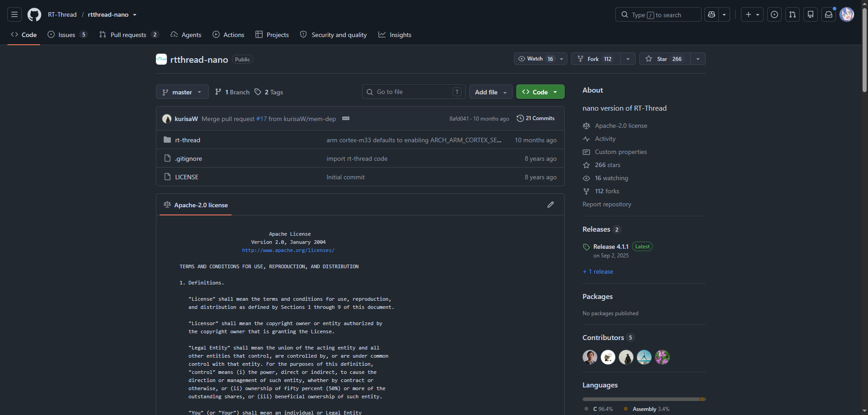The width and height of the screenshot is (868, 415).
Task: Open pull request #17 link
Action: 261,119
